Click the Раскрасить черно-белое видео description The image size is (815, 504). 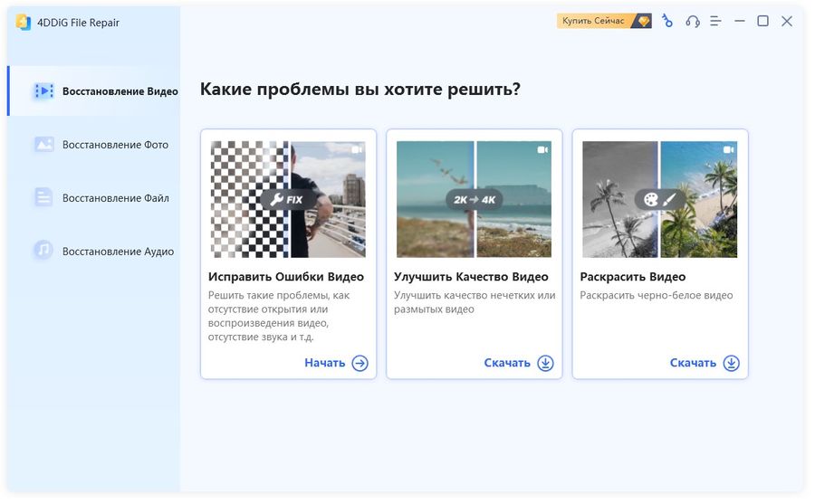pos(656,295)
